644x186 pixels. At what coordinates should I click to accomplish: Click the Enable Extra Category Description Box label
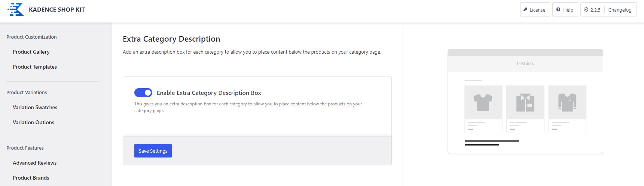coord(209,93)
